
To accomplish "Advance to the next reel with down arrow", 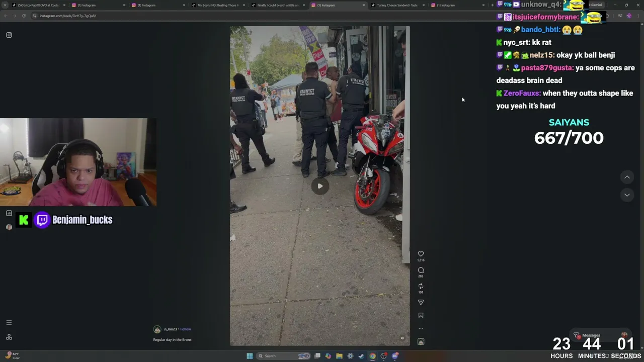I will [627, 195].
